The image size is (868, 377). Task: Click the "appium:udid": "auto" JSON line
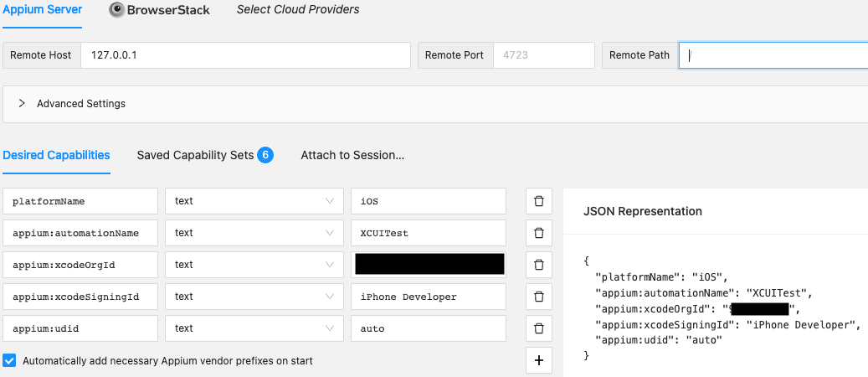coord(659,340)
